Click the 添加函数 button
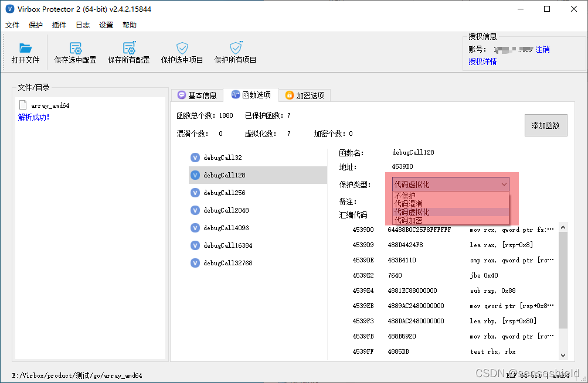This screenshot has width=588, height=383. (x=546, y=125)
